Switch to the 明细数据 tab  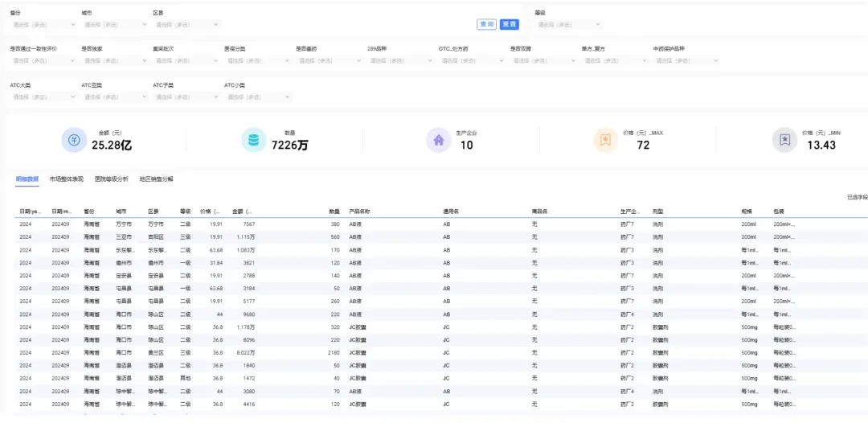[27, 179]
